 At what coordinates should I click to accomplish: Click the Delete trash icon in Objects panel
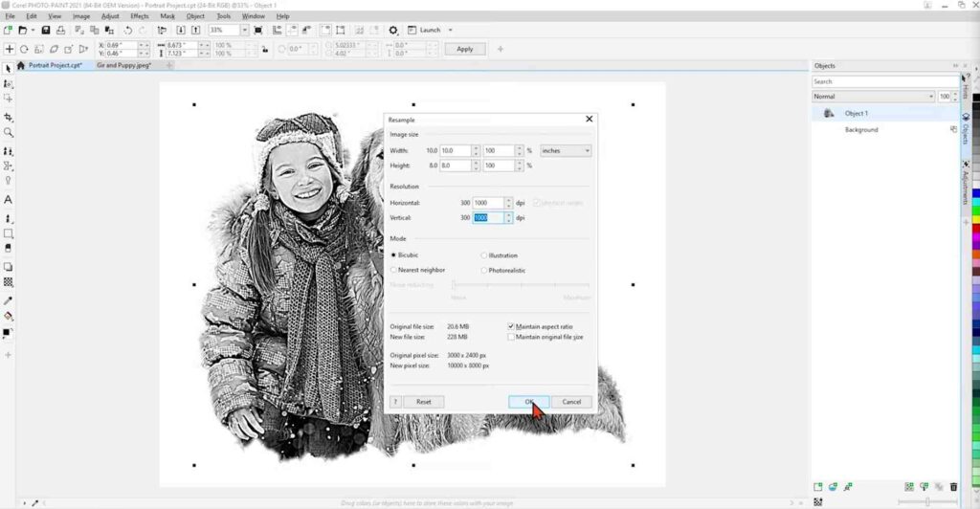[x=953, y=487]
